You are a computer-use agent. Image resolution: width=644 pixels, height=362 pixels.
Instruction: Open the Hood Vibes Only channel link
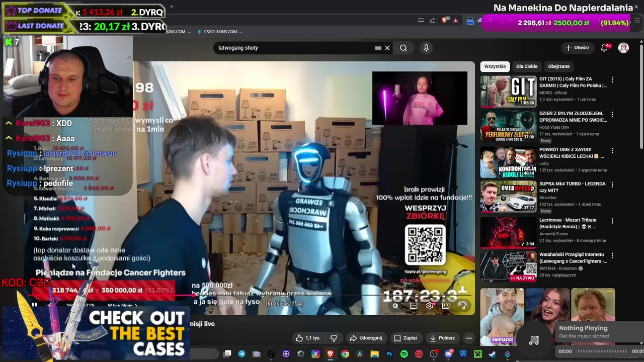(x=554, y=127)
